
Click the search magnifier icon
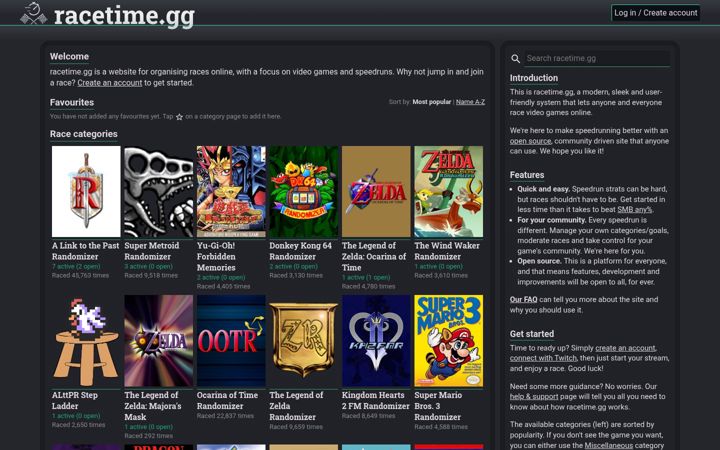click(516, 59)
